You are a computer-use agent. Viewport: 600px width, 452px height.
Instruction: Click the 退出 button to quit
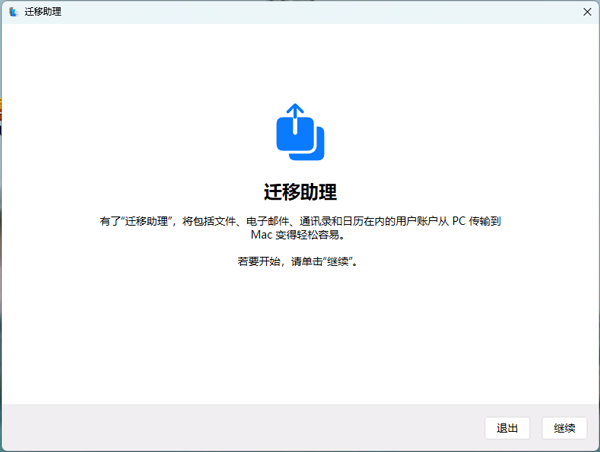pos(507,428)
